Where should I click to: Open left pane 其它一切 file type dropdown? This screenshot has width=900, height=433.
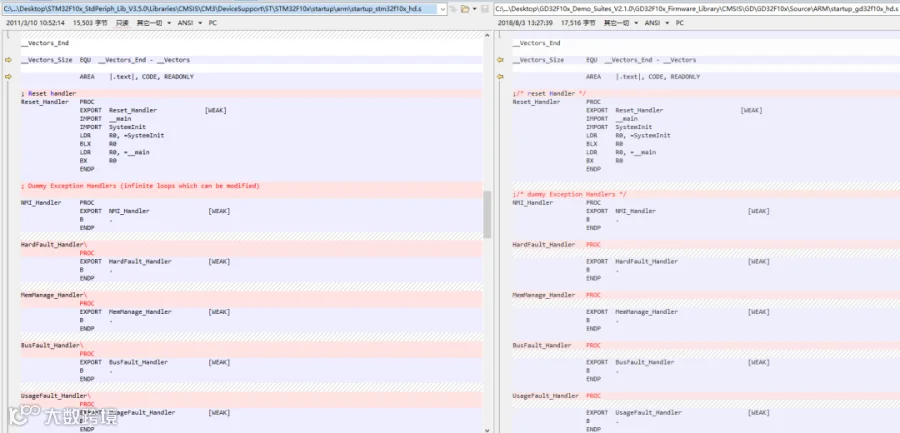tap(154, 23)
